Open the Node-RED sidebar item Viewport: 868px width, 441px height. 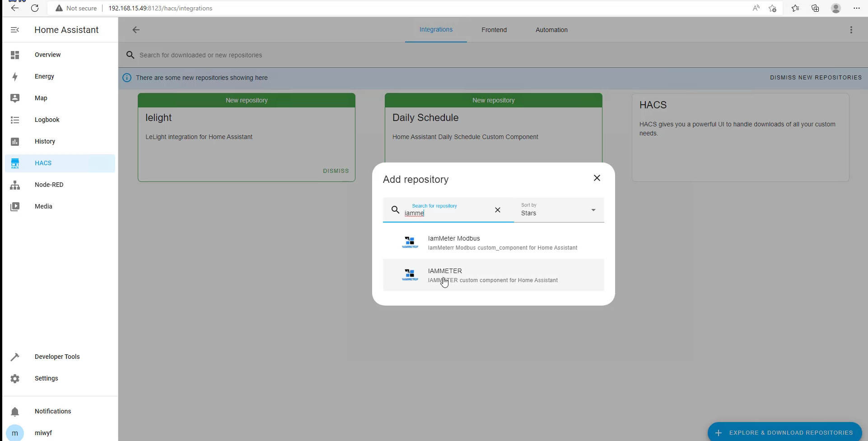click(49, 185)
